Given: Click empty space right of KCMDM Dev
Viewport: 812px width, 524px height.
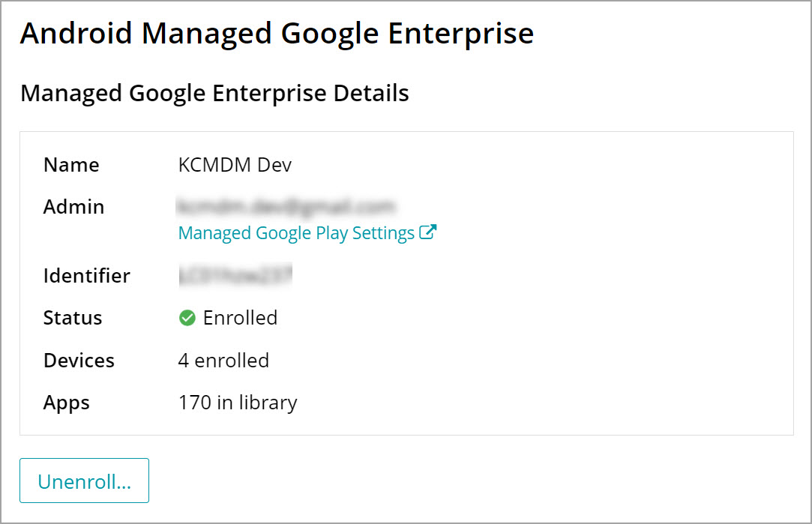Looking at the screenshot, I should coord(525,165).
